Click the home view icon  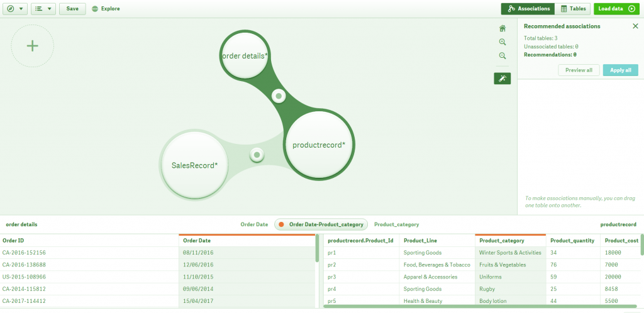502,28
